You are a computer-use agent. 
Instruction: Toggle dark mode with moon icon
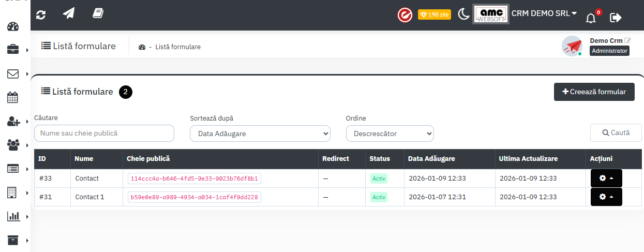point(463,14)
